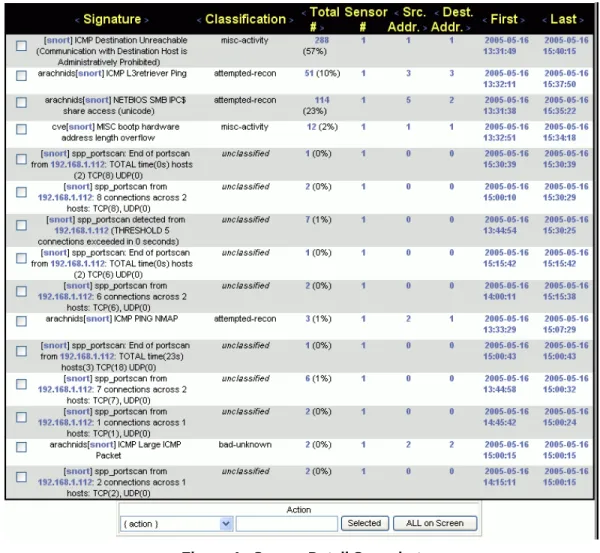This screenshot has width=600, height=553.
Task: Open snort link for NETBIOS SMB IPC$
Action: pyautogui.click(x=97, y=100)
